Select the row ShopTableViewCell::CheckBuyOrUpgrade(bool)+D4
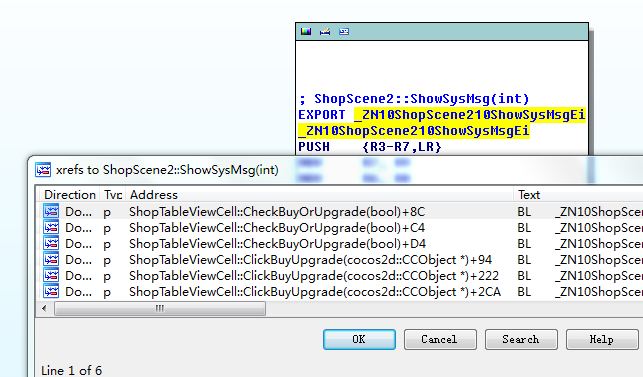The image size is (643, 377). [x=340, y=243]
